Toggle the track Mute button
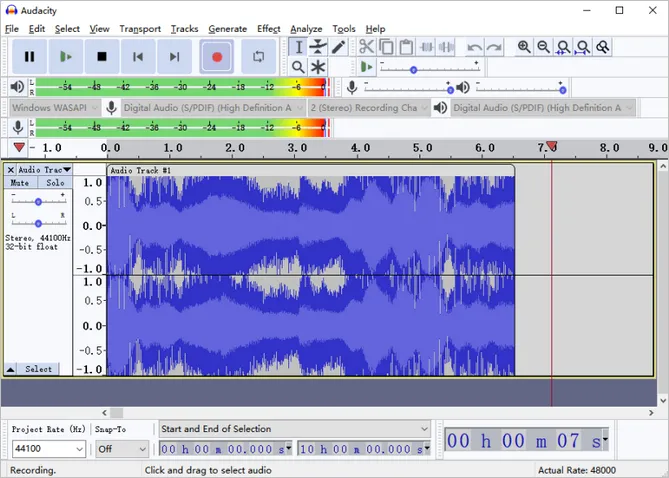Image resolution: width=669 pixels, height=478 pixels. 20,183
